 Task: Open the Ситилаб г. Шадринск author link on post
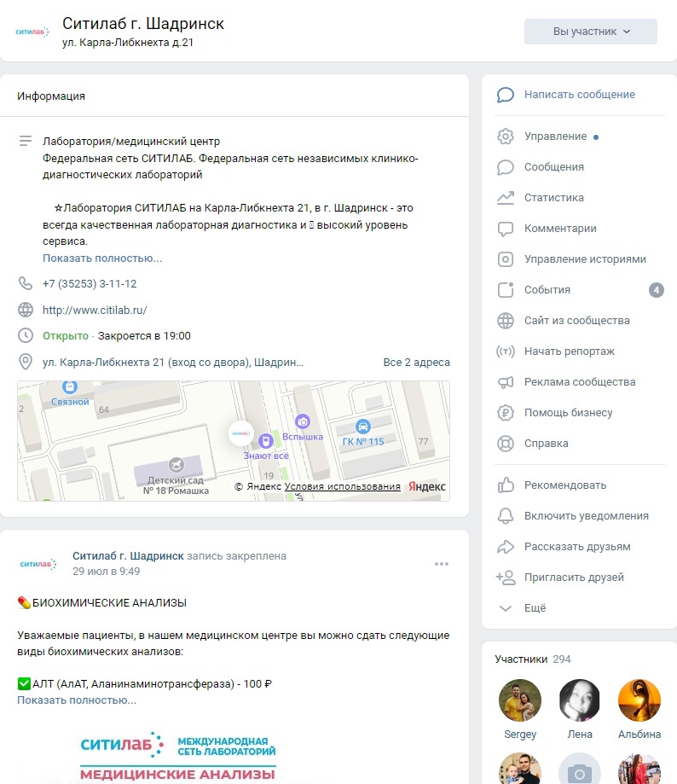pyautogui.click(x=128, y=556)
